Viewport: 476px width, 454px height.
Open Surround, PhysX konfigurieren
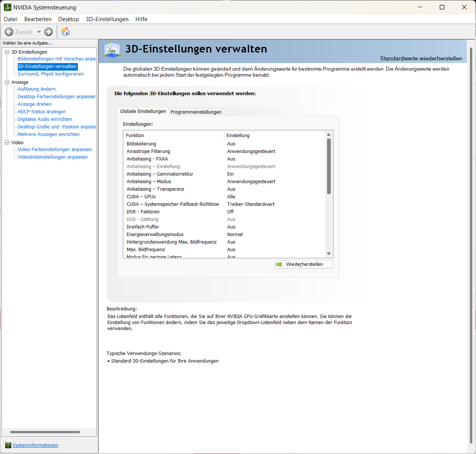coord(51,74)
